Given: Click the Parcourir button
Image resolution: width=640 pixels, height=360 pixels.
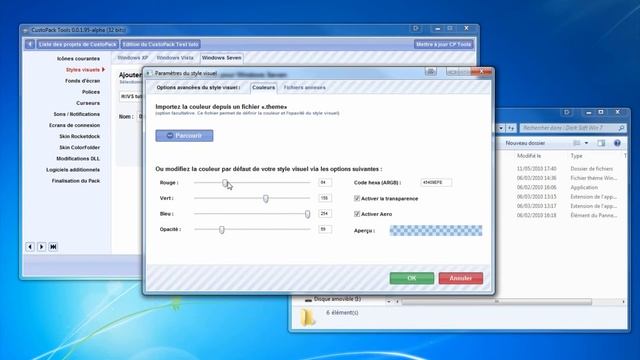Looking at the screenshot, I should tap(184, 136).
